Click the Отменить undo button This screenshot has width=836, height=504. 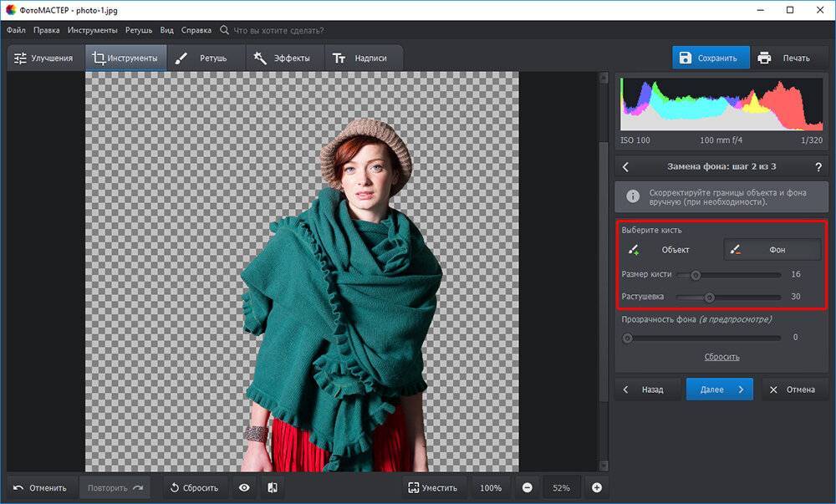(x=40, y=488)
